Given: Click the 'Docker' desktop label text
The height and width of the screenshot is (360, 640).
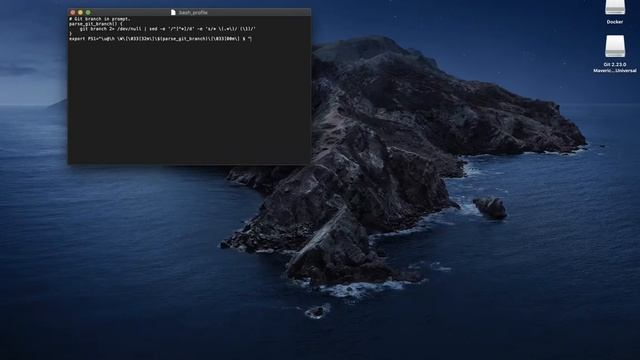Looking at the screenshot, I should click(615, 22).
